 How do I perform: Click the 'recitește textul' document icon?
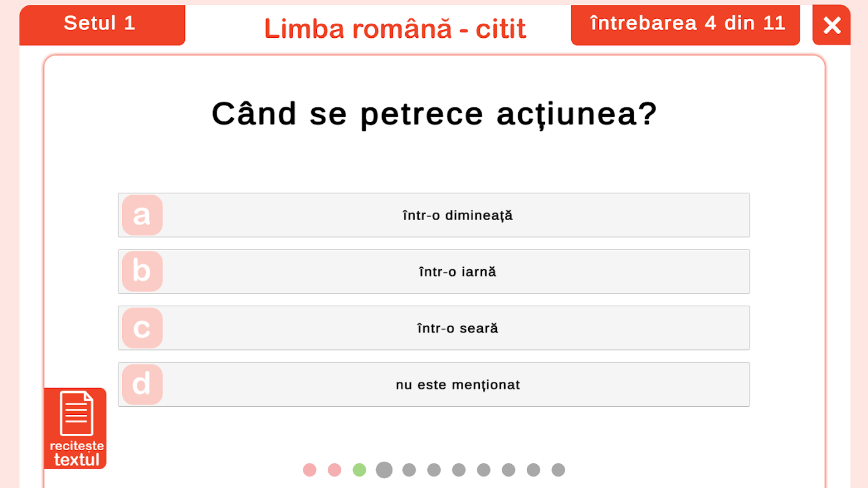pos(76,428)
